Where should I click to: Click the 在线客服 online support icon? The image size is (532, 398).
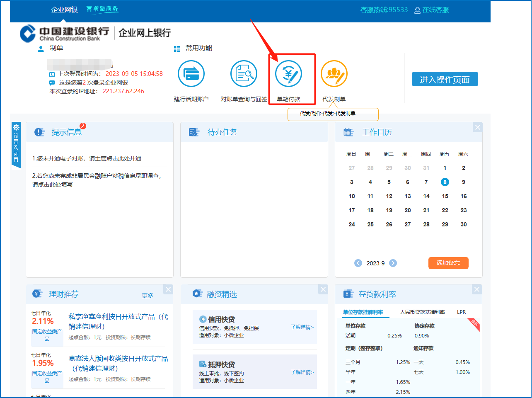coord(417,10)
